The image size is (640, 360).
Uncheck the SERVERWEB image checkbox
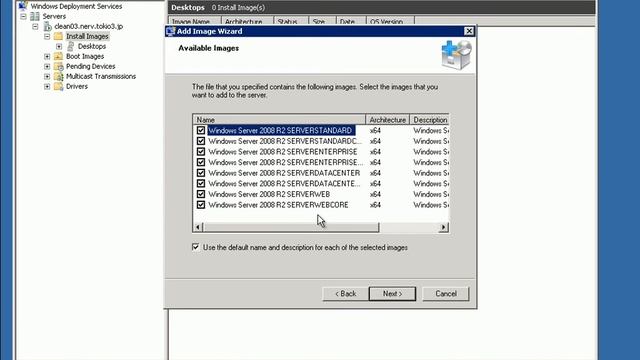pos(201,194)
